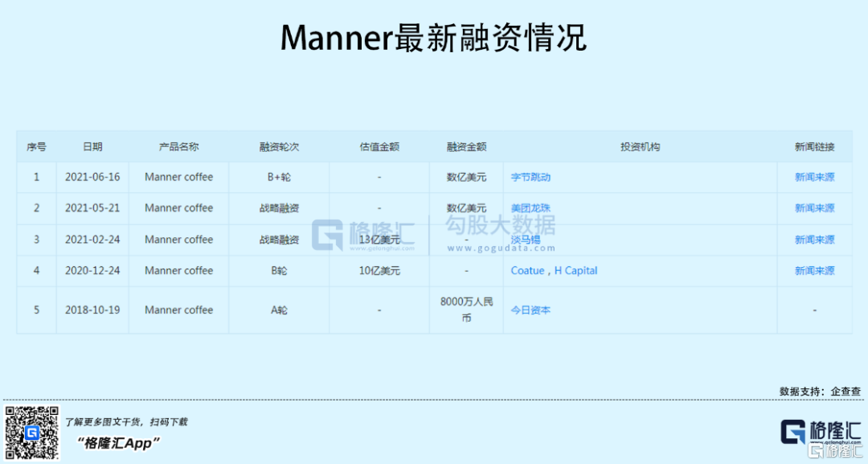Click the 投资机构 column header

[x=640, y=147]
